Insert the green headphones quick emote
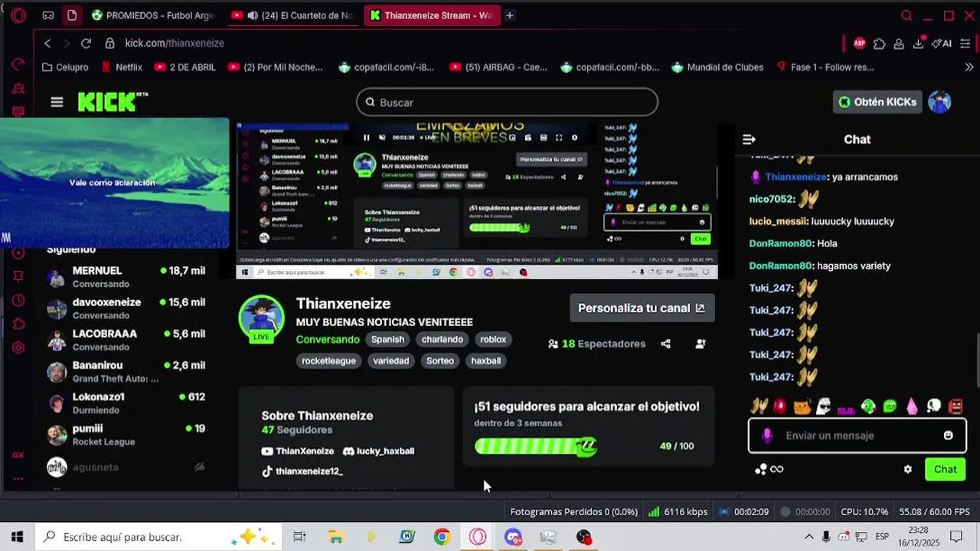This screenshot has height=551, width=980. (x=868, y=406)
